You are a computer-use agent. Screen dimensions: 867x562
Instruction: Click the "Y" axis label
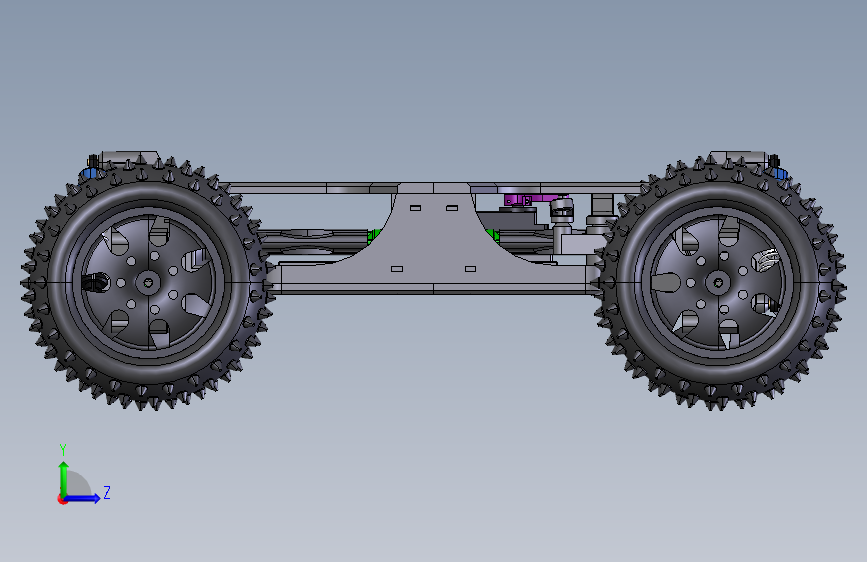tap(63, 450)
